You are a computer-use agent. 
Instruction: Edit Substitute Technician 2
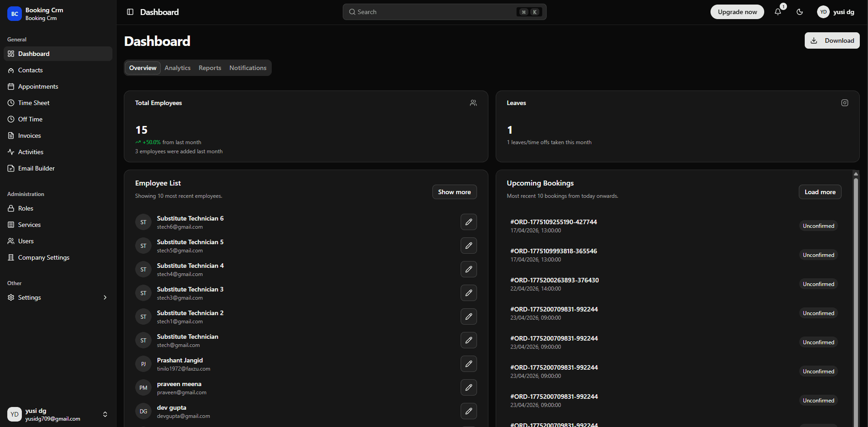click(469, 316)
